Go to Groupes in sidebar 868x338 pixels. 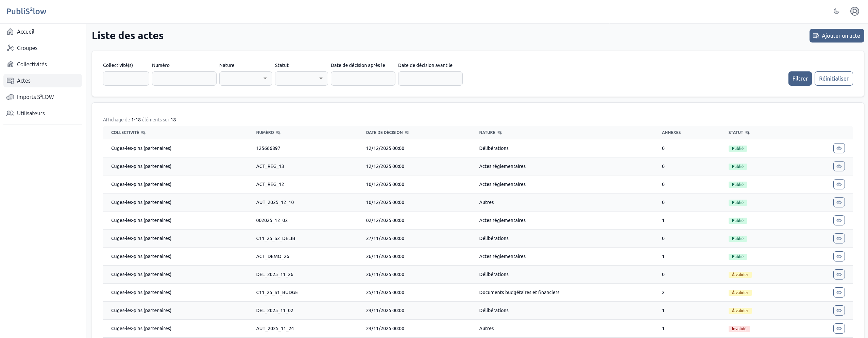pyautogui.click(x=27, y=48)
